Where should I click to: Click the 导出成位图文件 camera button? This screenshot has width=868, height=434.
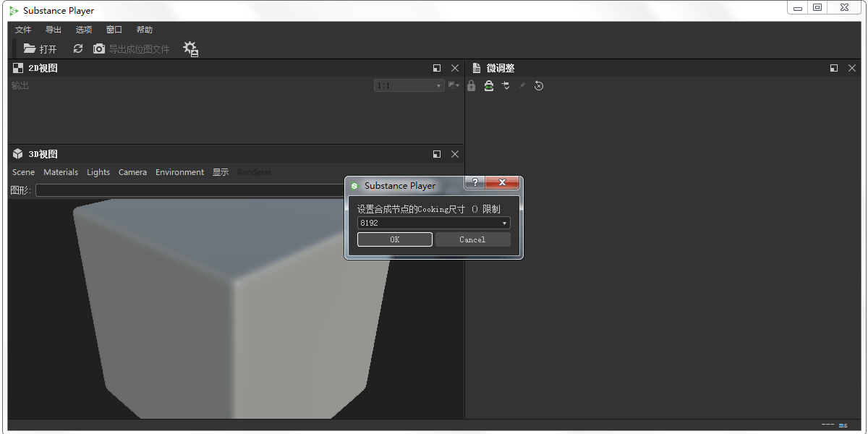click(131, 49)
